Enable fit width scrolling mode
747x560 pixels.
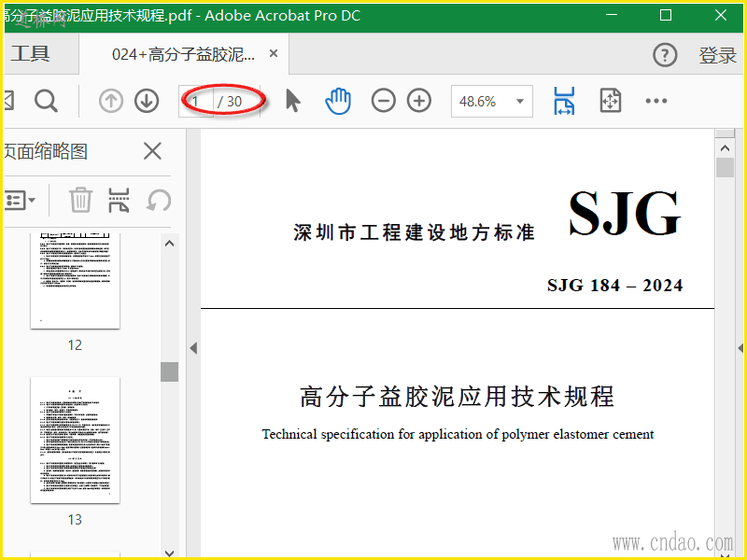(564, 101)
